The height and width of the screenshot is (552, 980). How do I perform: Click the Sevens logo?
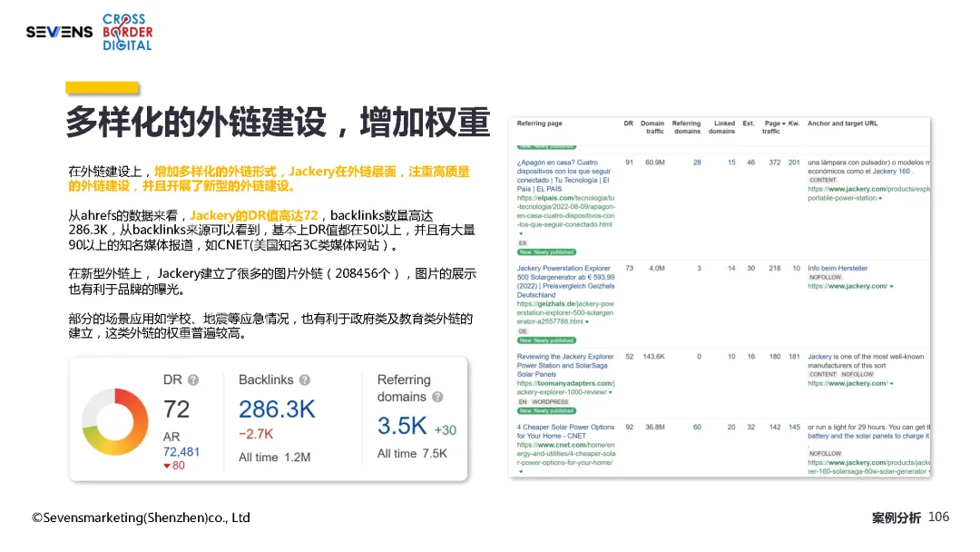(x=59, y=32)
